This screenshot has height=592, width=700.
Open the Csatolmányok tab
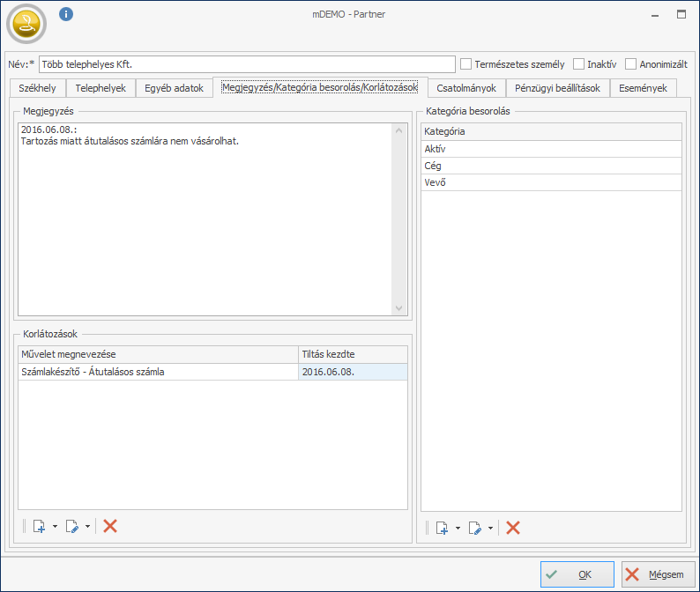[466, 88]
